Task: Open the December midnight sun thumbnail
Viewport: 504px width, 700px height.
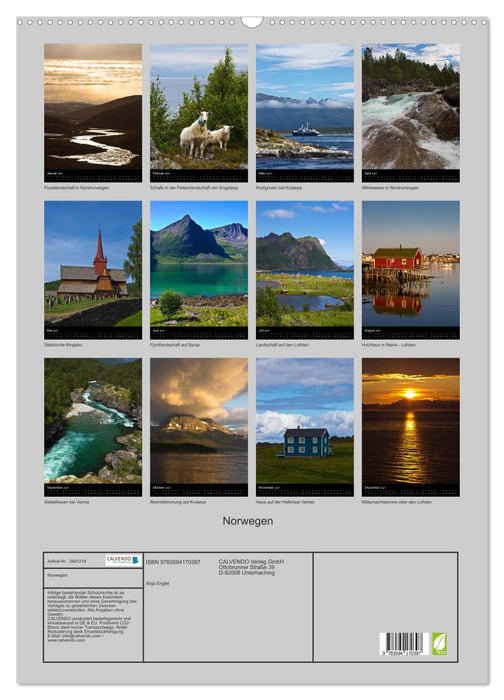Action: tap(411, 427)
